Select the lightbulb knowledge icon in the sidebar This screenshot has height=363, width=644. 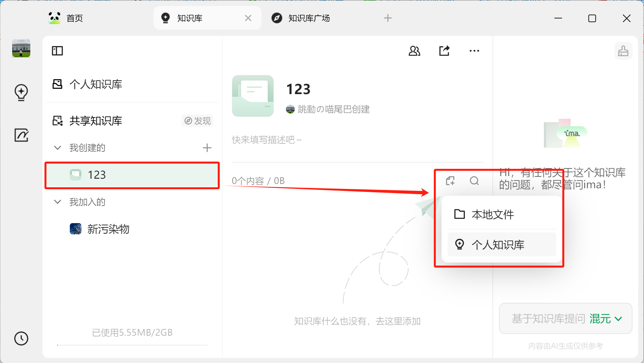21,92
